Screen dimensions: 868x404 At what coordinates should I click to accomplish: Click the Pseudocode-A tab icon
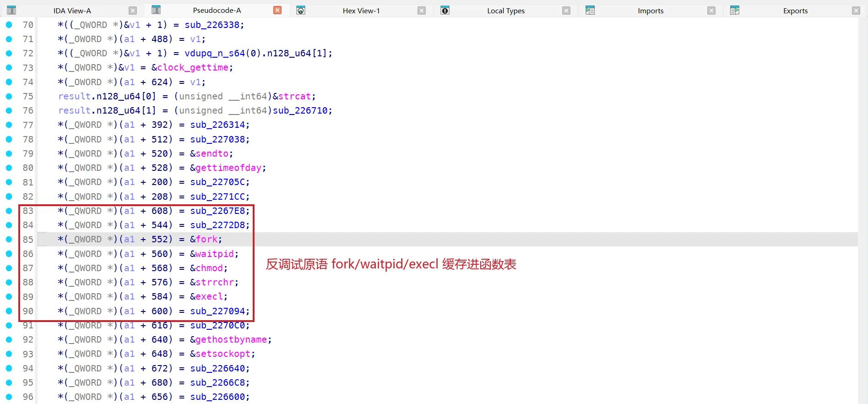[x=156, y=10]
